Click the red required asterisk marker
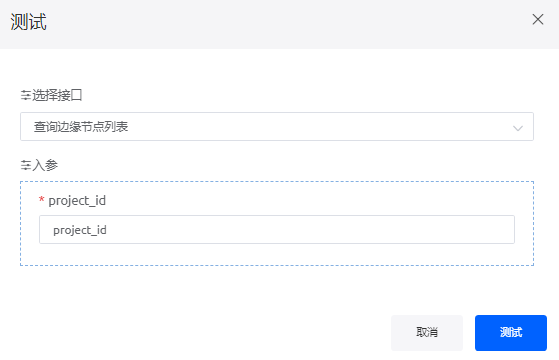 pyautogui.click(x=41, y=200)
